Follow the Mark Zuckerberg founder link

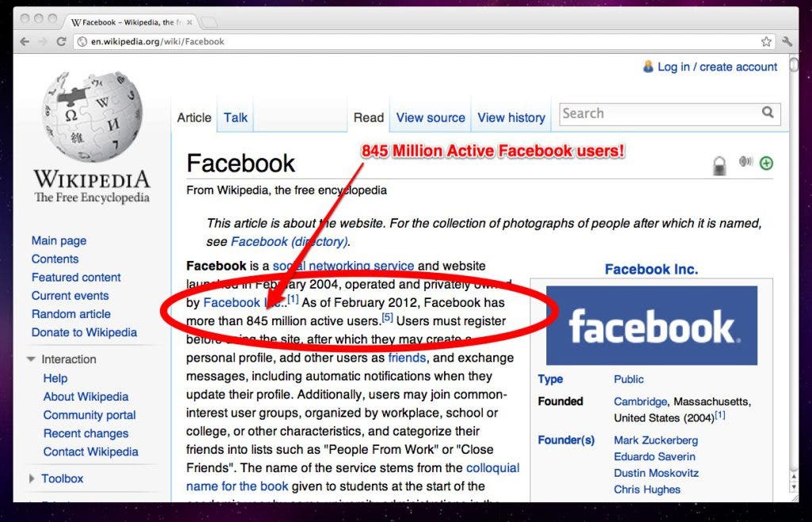[x=655, y=439]
